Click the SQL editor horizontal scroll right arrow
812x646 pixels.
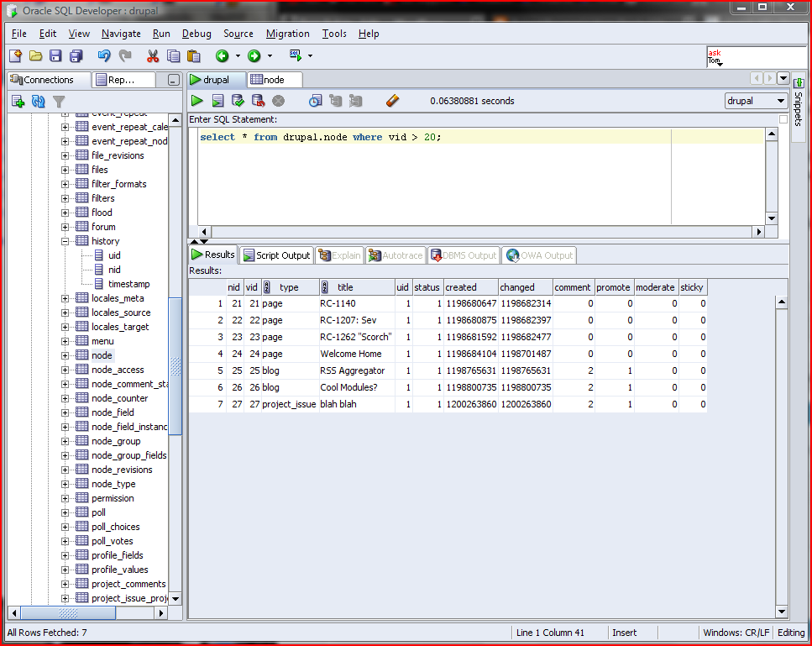759,232
